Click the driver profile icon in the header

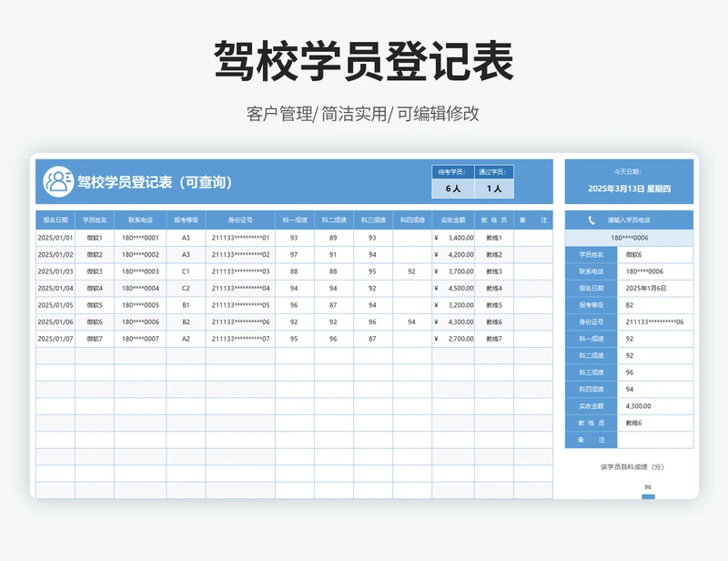point(56,180)
